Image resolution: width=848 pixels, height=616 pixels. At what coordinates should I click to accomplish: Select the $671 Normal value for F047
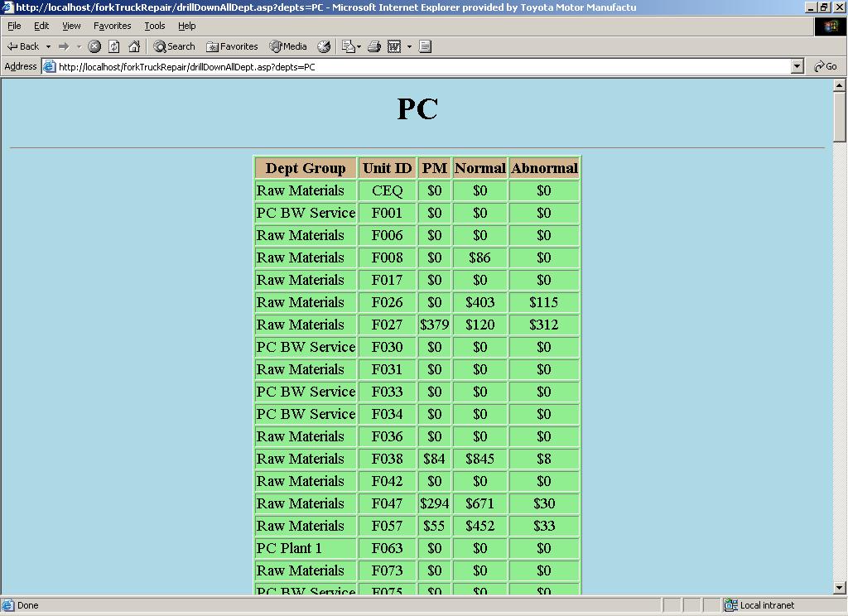pos(480,503)
